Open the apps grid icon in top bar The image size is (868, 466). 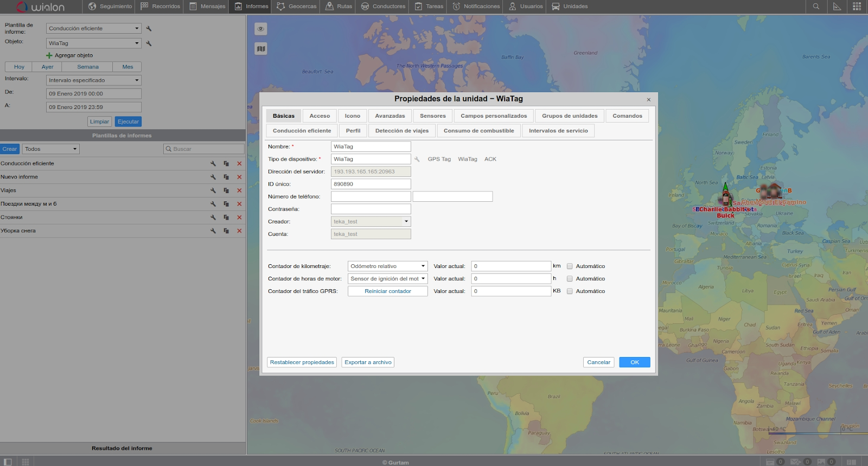click(857, 7)
